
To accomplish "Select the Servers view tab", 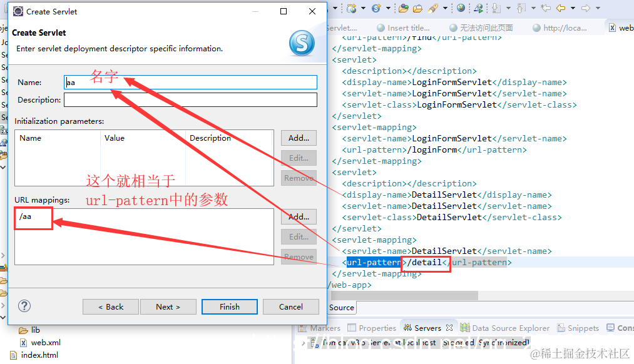I will pos(423,328).
